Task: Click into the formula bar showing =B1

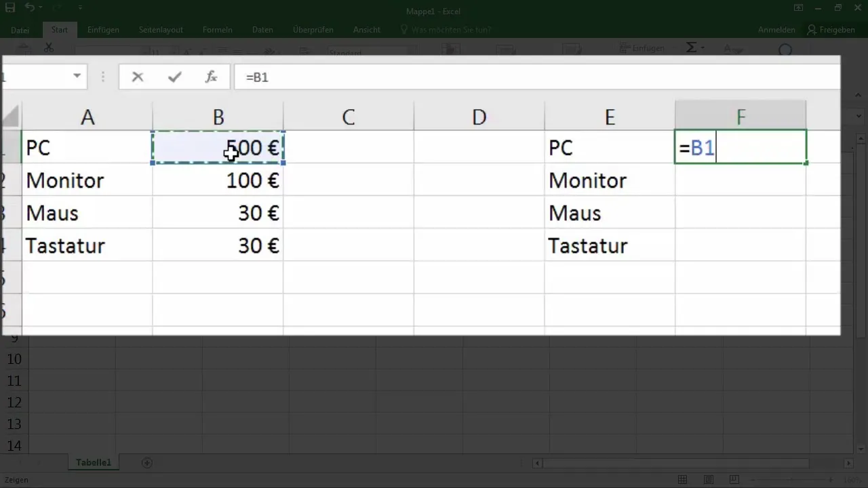Action: click(x=536, y=77)
